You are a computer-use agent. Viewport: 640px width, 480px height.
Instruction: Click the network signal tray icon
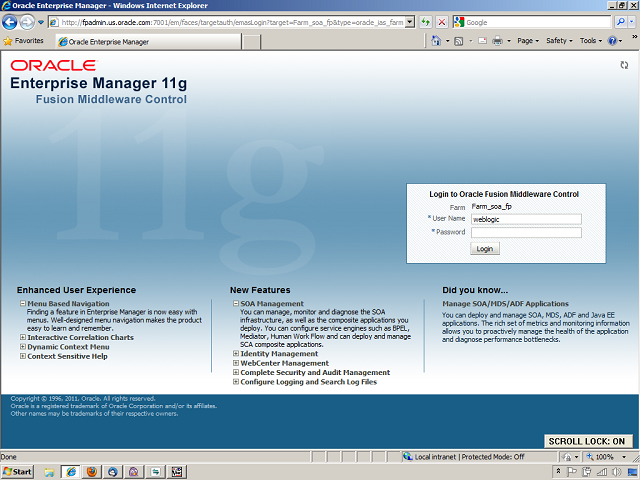(602, 472)
